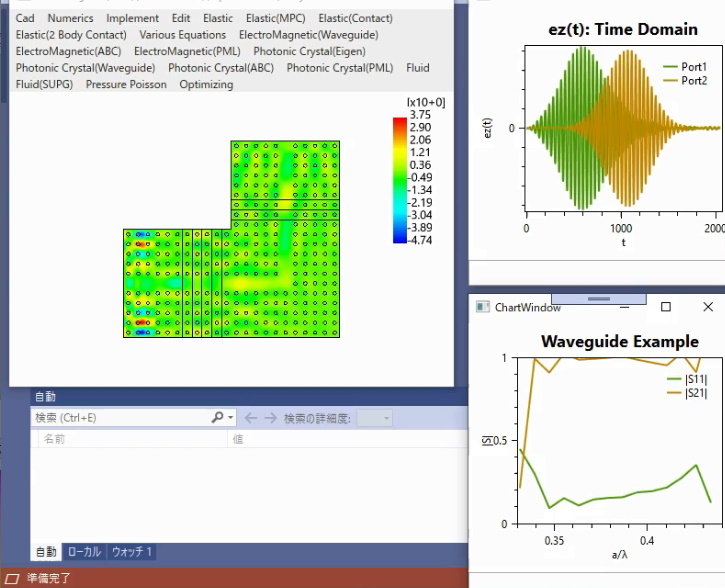This screenshot has height=588, width=725.
Task: Click the ez(t): Time Domain title
Action: coord(623,29)
